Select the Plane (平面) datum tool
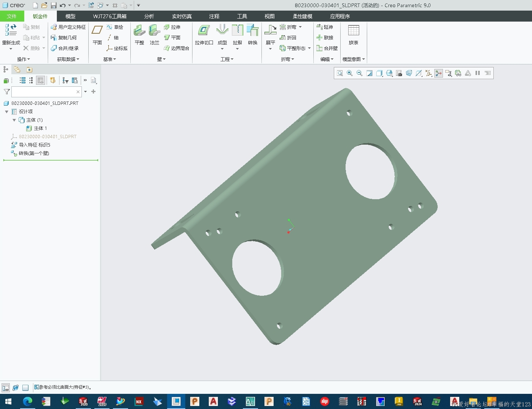Viewport: 532px width, 409px height. (97, 30)
